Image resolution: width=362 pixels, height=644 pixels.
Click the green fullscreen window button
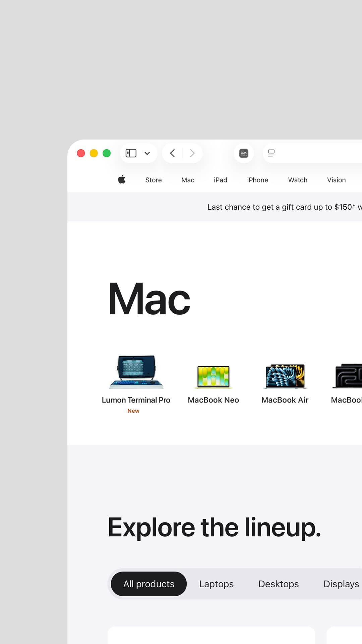click(x=107, y=153)
